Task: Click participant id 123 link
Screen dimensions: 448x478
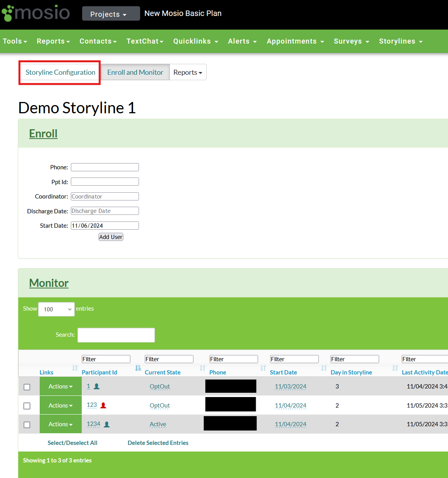Action: pyautogui.click(x=92, y=405)
